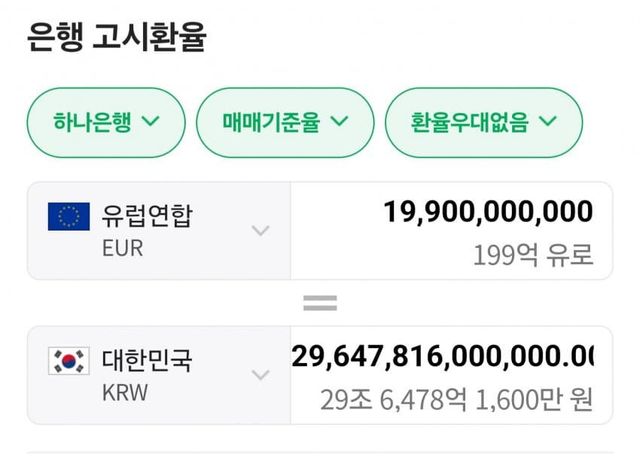Focus the EUR amount field 19,900,000,000
This screenshot has width=640, height=468.
pyautogui.click(x=488, y=212)
